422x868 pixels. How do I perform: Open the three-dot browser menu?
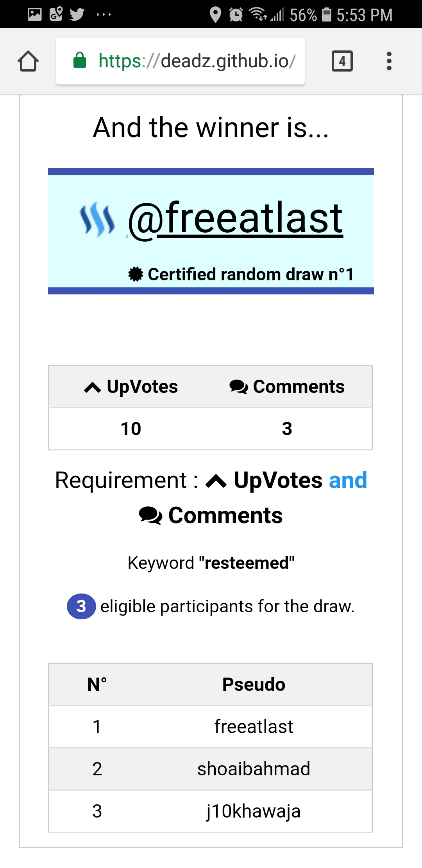(389, 61)
